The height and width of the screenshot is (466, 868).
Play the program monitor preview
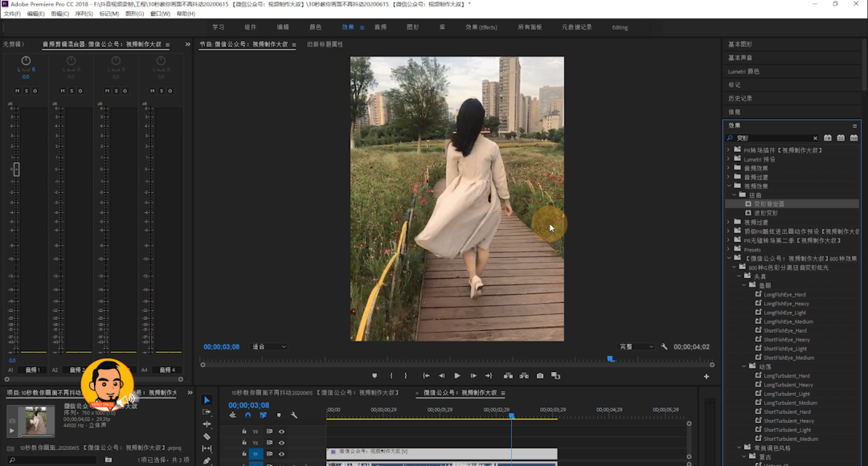click(x=457, y=376)
